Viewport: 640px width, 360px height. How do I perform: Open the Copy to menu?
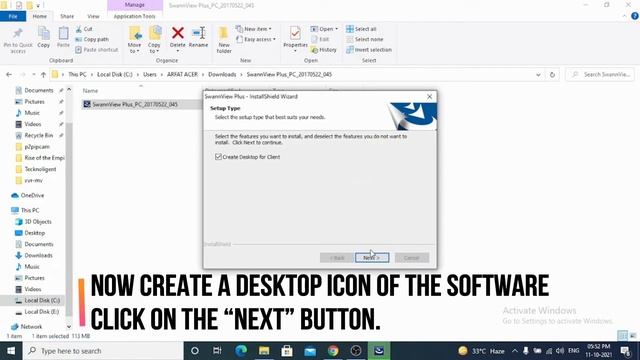pos(154,40)
